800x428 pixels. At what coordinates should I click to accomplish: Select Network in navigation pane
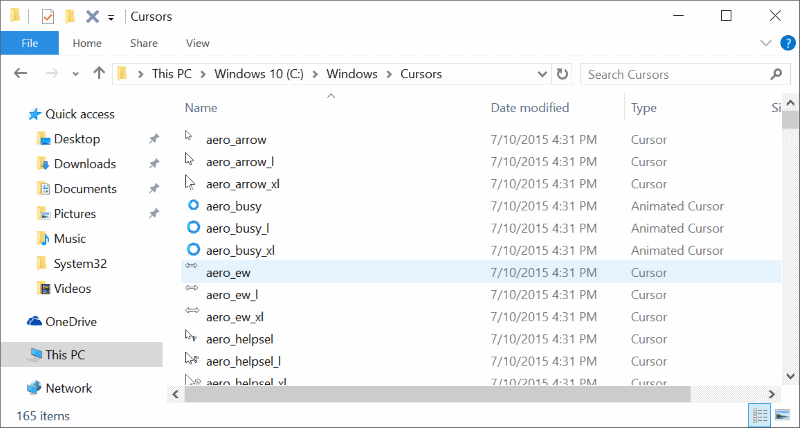(x=69, y=388)
